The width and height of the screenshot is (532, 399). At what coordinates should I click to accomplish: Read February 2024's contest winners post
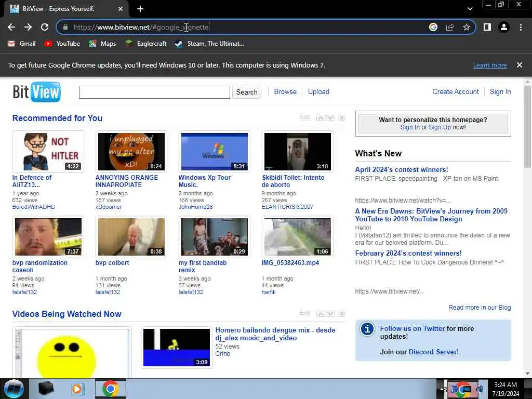(x=408, y=254)
